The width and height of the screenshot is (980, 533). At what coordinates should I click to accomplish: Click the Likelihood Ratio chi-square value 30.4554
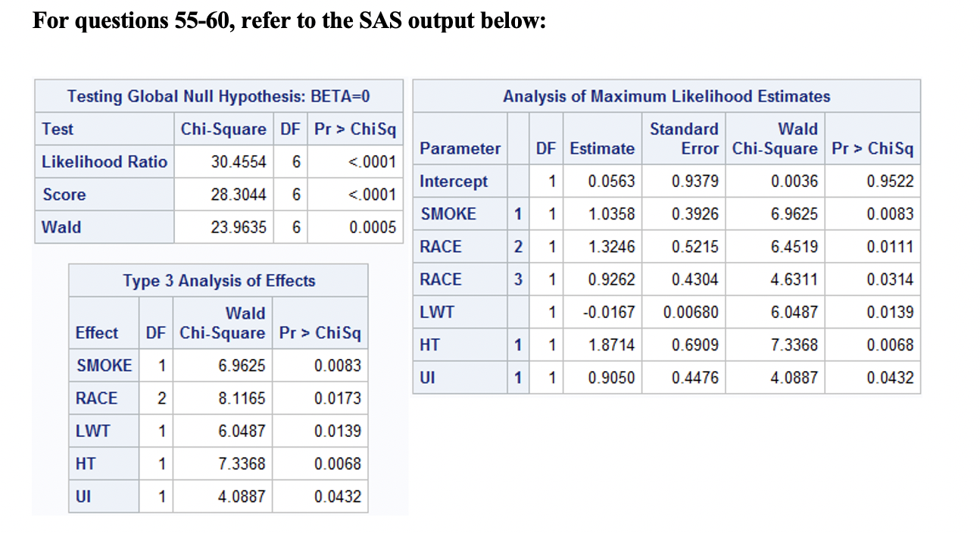[x=239, y=162]
